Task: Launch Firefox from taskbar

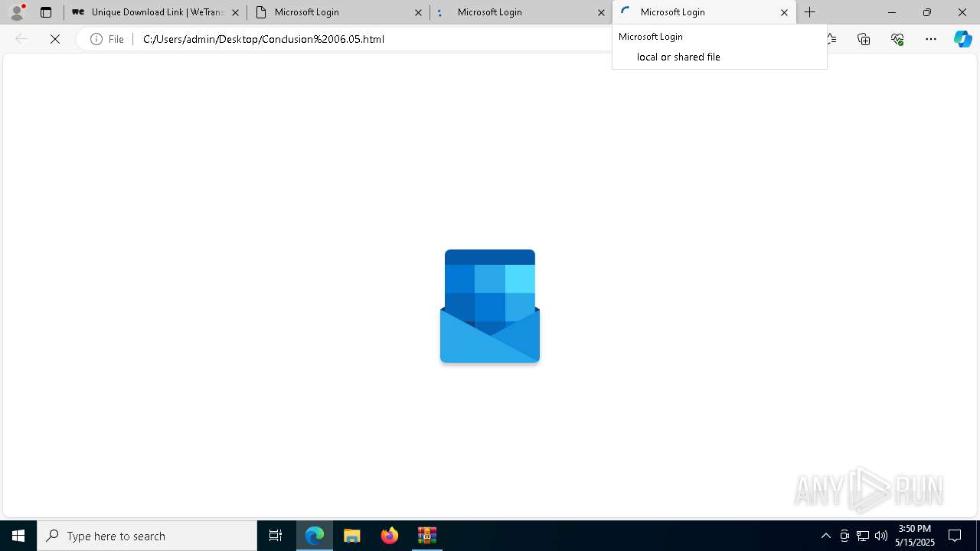Action: (x=389, y=536)
